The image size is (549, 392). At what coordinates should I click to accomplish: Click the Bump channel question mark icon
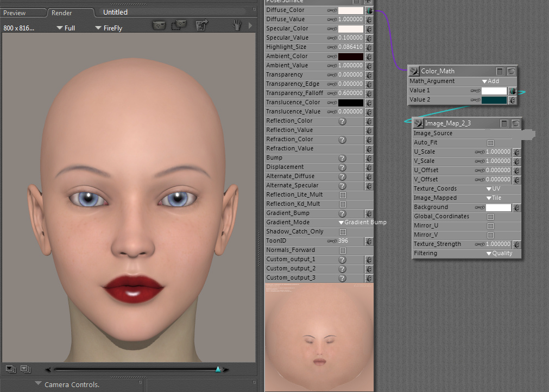coord(342,158)
